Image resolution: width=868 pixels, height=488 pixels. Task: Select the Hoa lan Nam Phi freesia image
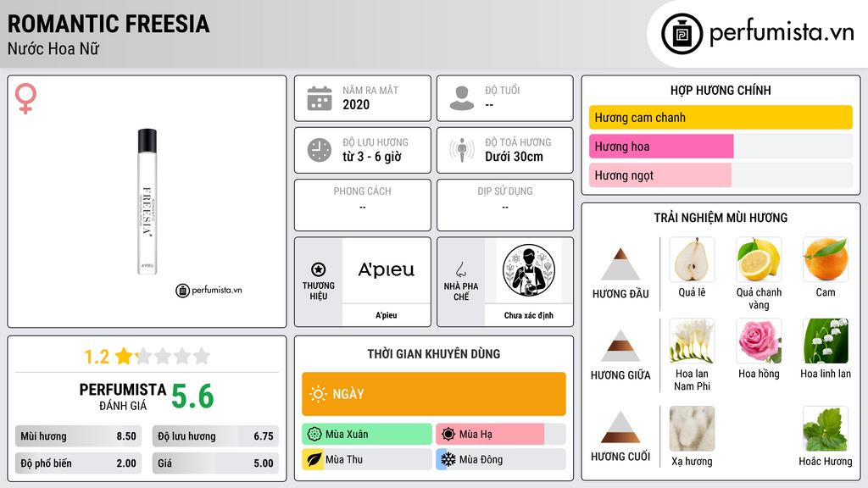692,341
